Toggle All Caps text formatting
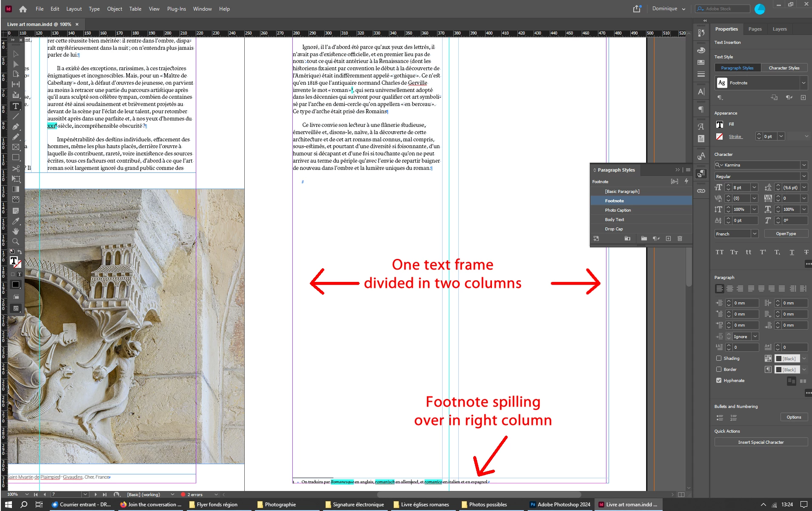The width and height of the screenshot is (812, 511). (x=720, y=252)
